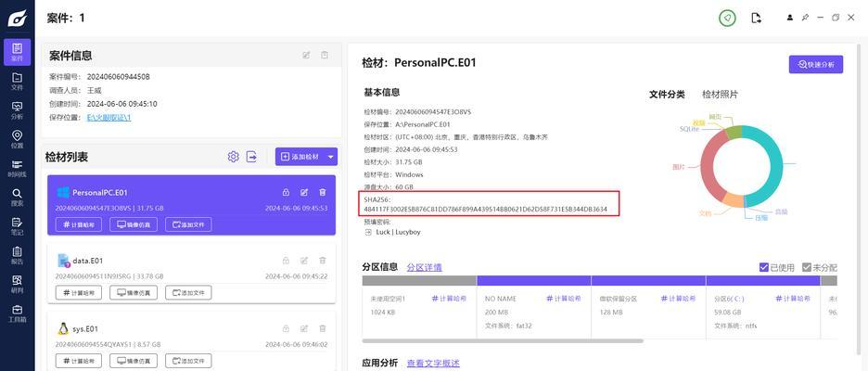Image resolution: width=868 pixels, height=371 pixels.
Task: Click the 快速分析 button
Action: (815, 64)
